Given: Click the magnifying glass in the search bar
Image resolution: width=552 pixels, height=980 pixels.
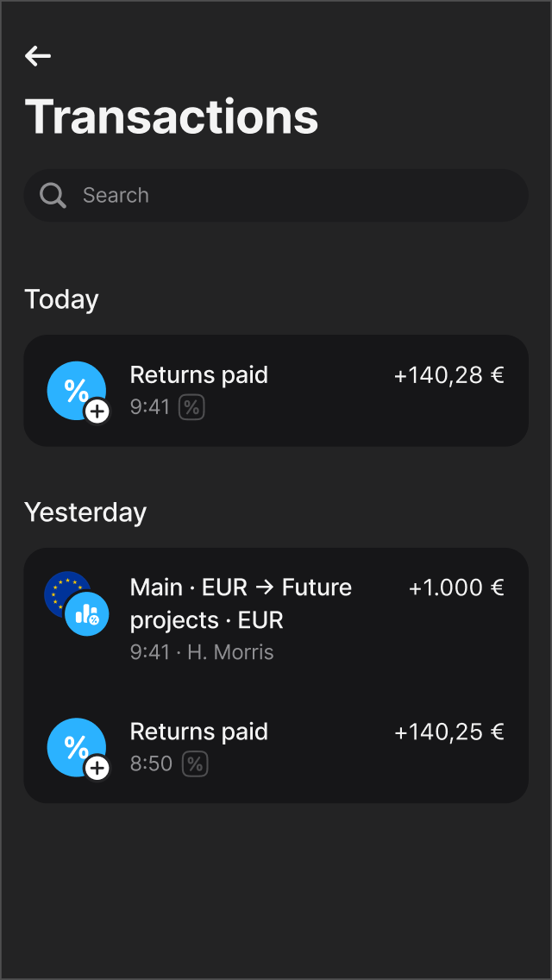Looking at the screenshot, I should [52, 195].
